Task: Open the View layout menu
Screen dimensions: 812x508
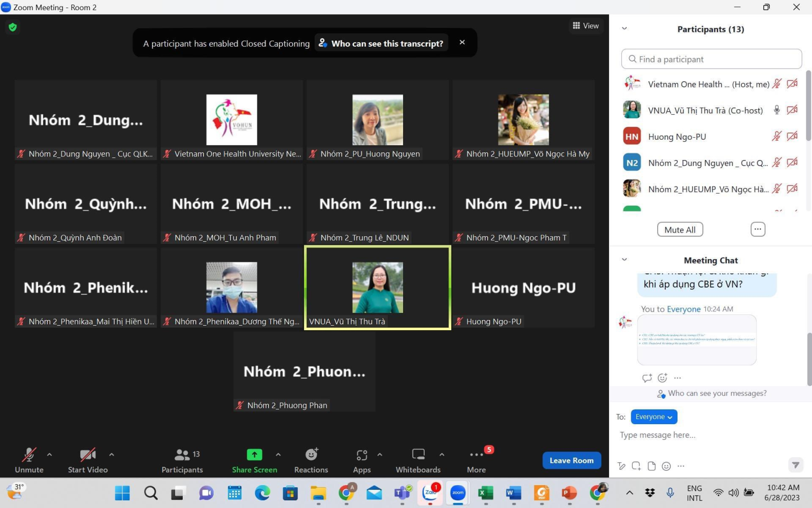Action: click(x=586, y=26)
